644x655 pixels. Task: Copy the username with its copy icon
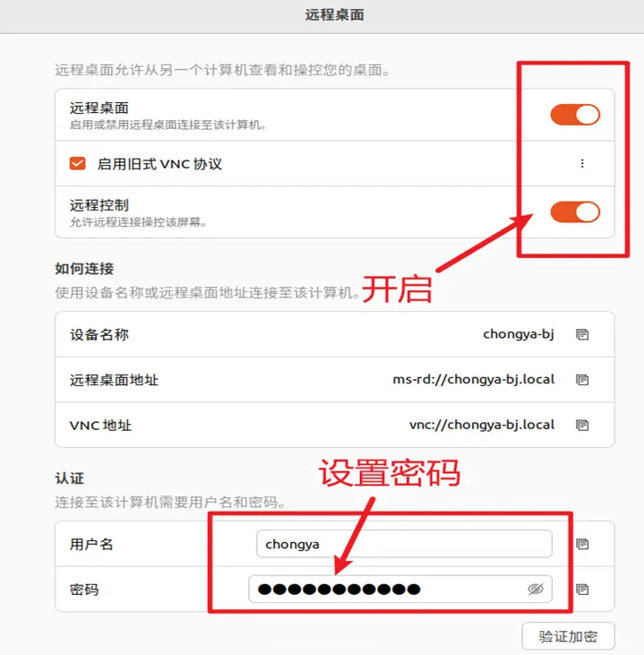[x=582, y=544]
